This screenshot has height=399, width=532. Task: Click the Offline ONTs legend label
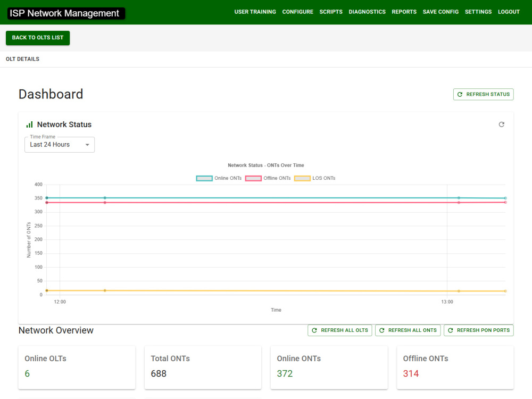(277, 178)
